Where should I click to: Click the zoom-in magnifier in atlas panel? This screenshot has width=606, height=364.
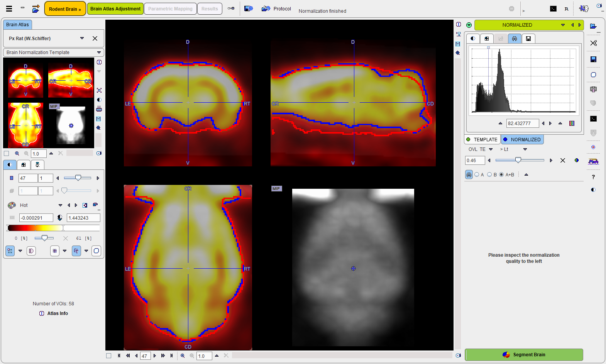[x=17, y=153]
